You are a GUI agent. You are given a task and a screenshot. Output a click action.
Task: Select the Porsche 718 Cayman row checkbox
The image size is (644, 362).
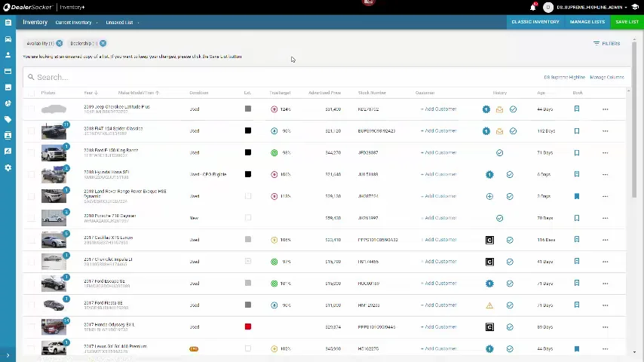pyautogui.click(x=31, y=218)
